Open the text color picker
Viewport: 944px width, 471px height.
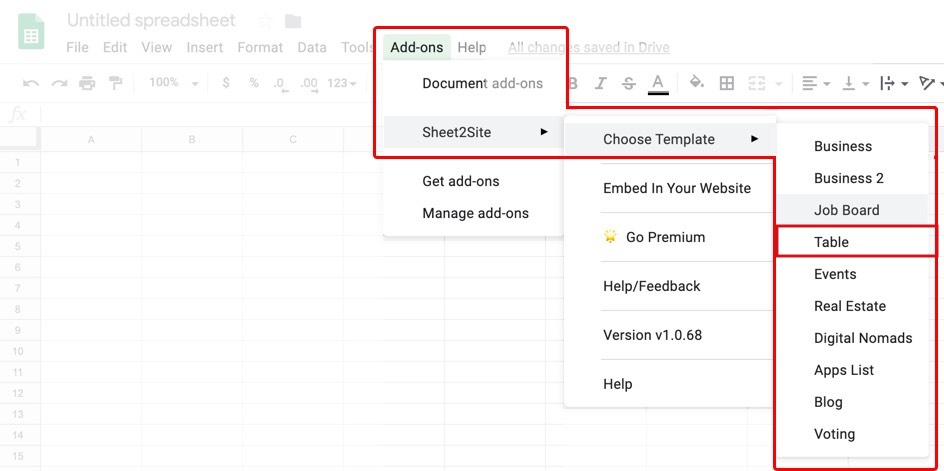658,84
